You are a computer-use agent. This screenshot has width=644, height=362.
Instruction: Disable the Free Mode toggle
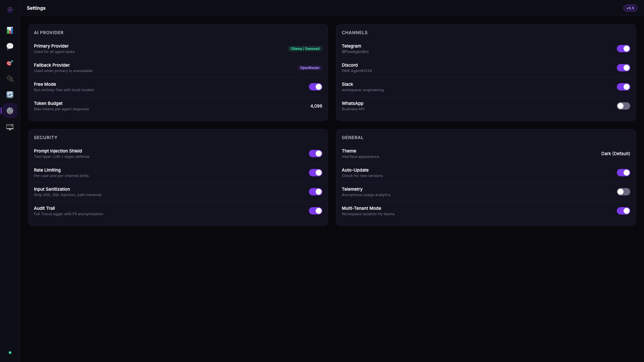[x=315, y=87]
